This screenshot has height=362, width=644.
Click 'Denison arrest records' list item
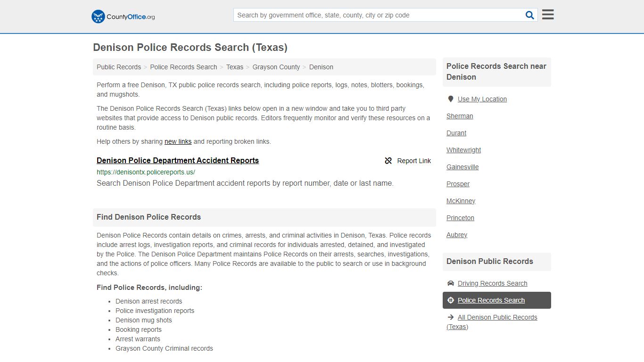(149, 301)
